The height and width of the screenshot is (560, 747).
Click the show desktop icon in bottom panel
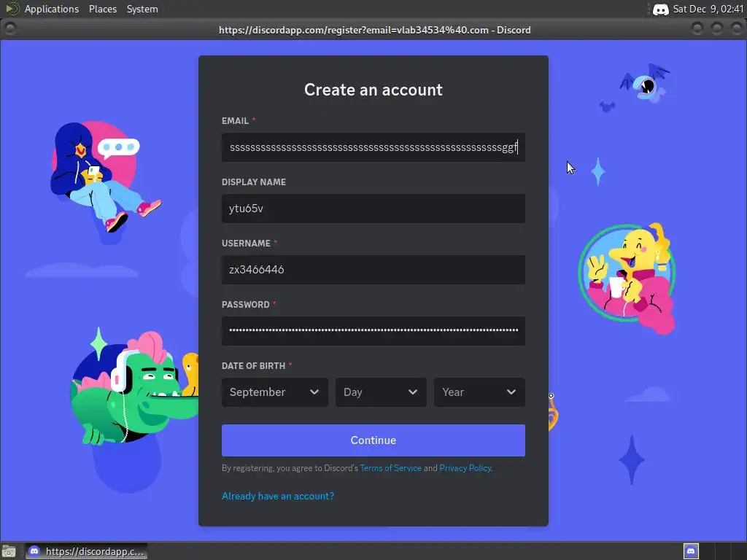(9, 552)
